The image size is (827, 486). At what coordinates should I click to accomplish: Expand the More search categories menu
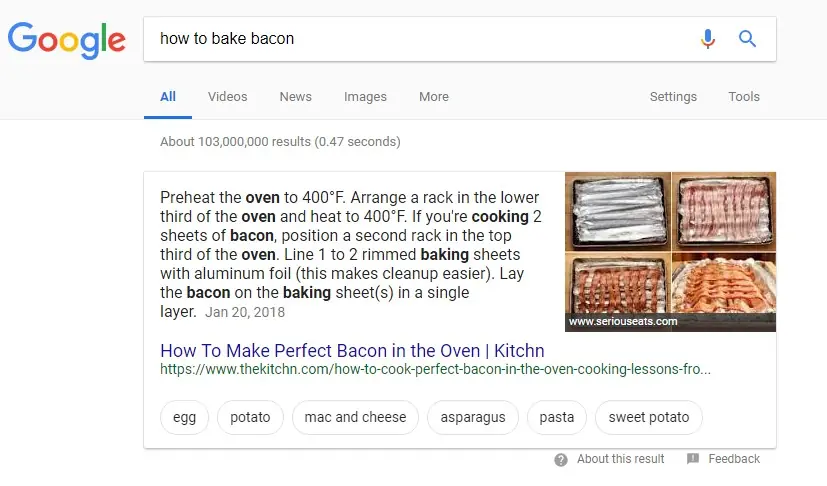[434, 97]
